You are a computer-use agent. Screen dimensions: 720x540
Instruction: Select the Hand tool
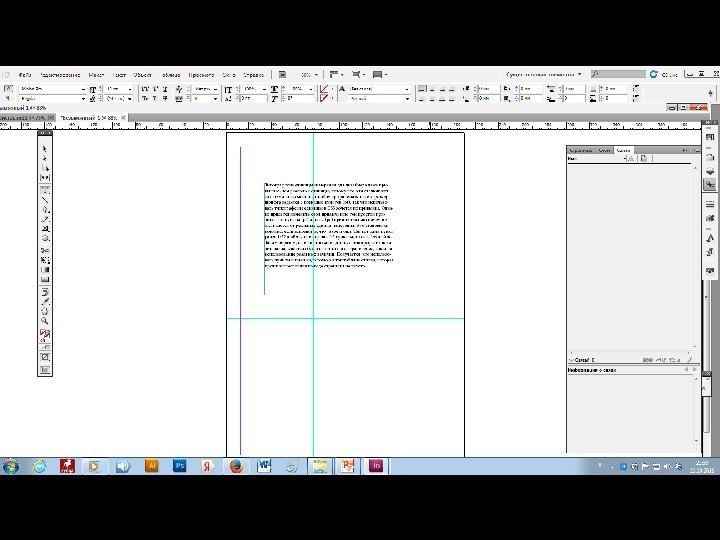45,311
